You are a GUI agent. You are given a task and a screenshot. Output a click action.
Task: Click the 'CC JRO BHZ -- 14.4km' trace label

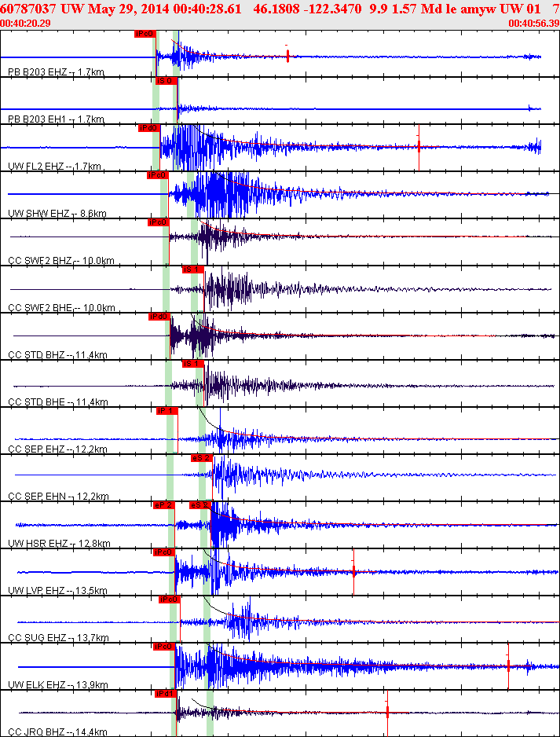pyautogui.click(x=58, y=732)
